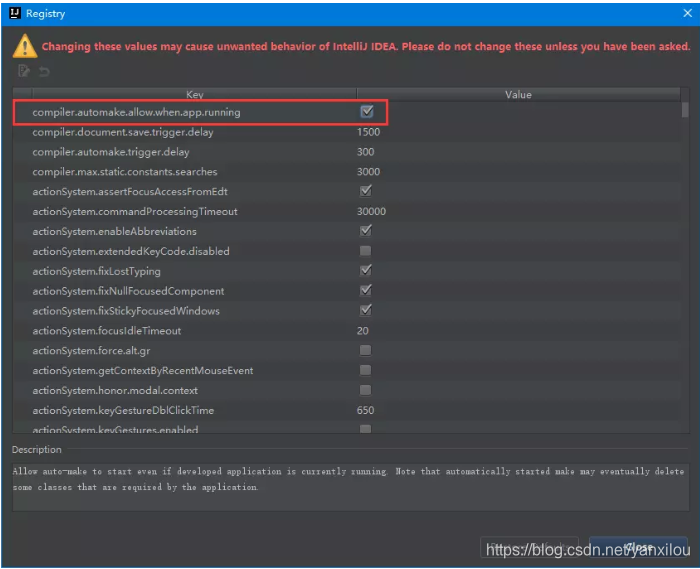Select actionSystem.extendedKeyCode.disabled key text
The width and height of the screenshot is (700, 569).
tap(131, 251)
